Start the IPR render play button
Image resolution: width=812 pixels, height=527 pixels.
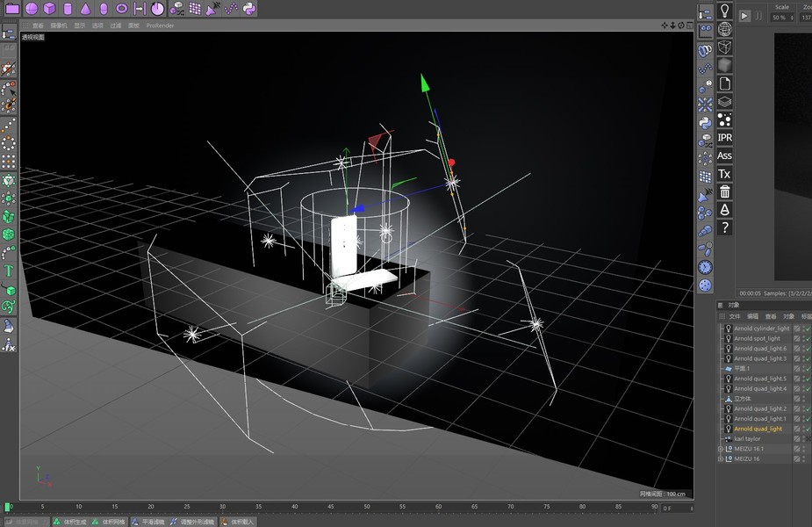click(744, 16)
